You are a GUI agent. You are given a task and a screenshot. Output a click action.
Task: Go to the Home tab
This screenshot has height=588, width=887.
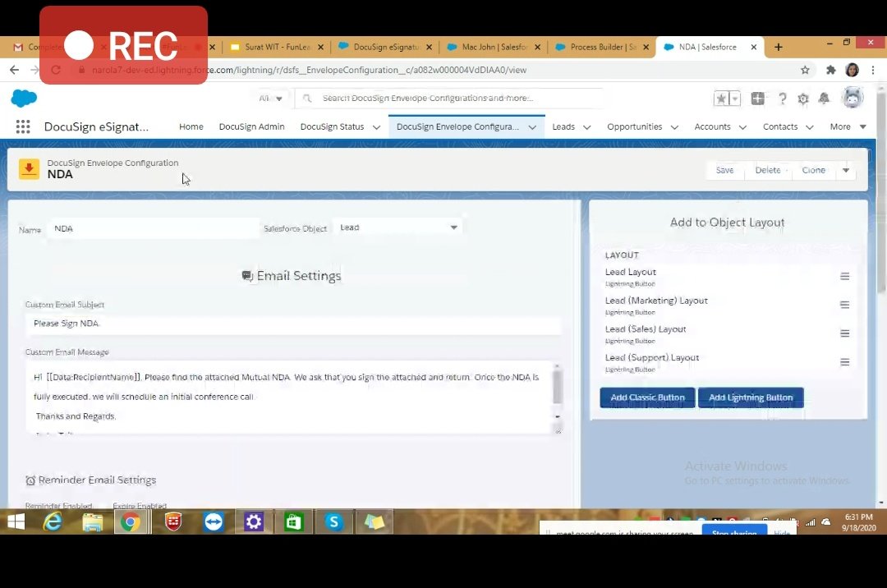click(191, 126)
